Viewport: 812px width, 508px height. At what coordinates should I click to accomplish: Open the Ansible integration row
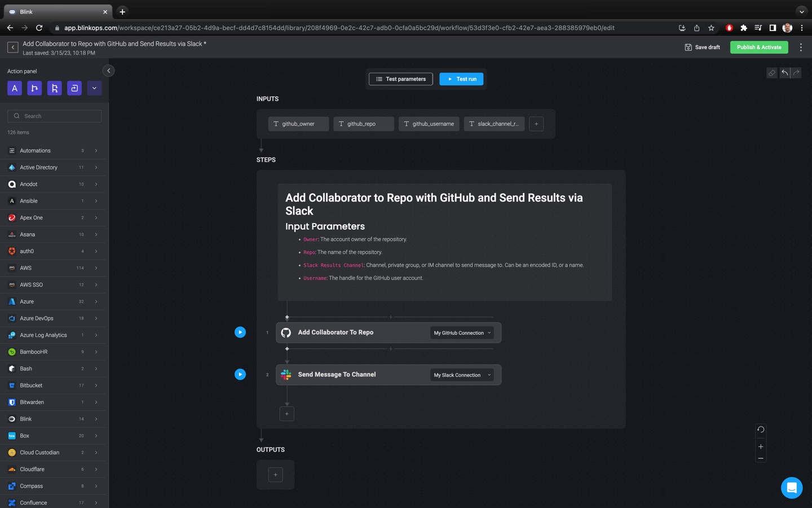(x=54, y=201)
